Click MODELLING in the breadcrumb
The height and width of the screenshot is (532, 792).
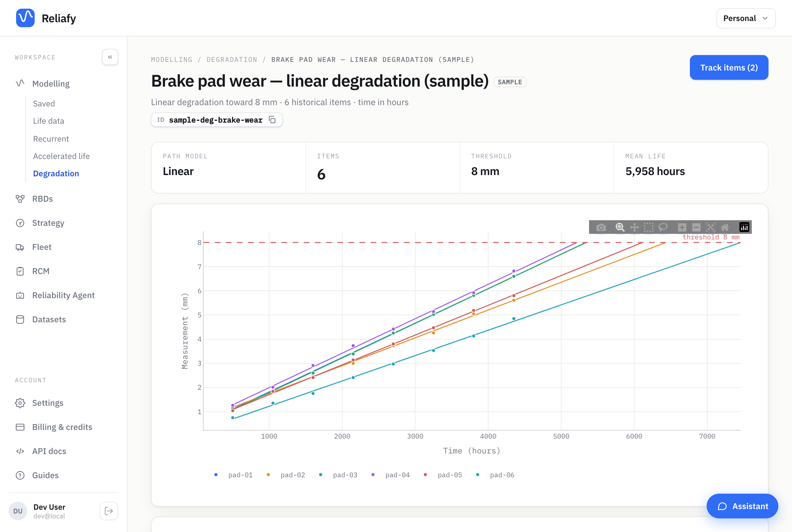tap(171, 59)
